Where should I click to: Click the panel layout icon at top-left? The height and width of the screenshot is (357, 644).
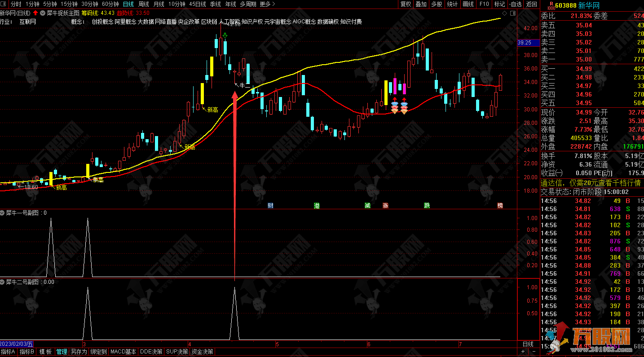4,4
